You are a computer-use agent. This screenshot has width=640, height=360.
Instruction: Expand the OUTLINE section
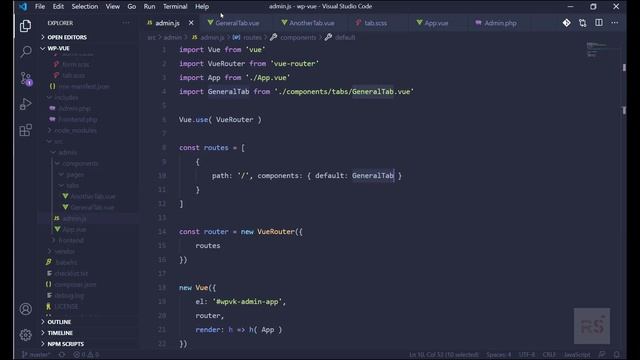tap(59, 322)
